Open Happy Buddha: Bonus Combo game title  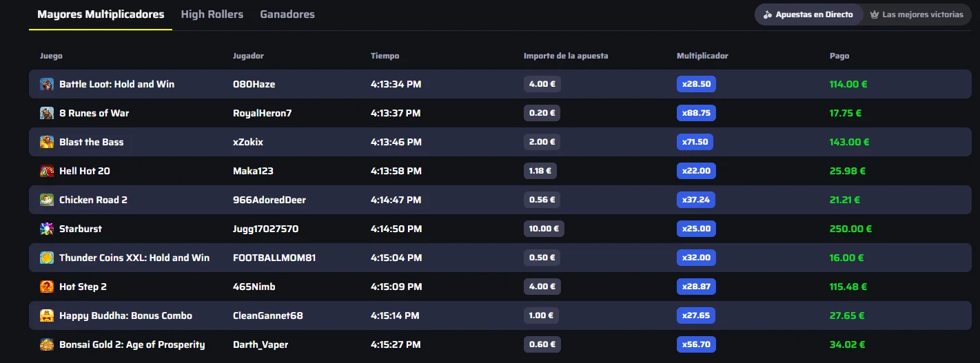pyautogui.click(x=125, y=315)
